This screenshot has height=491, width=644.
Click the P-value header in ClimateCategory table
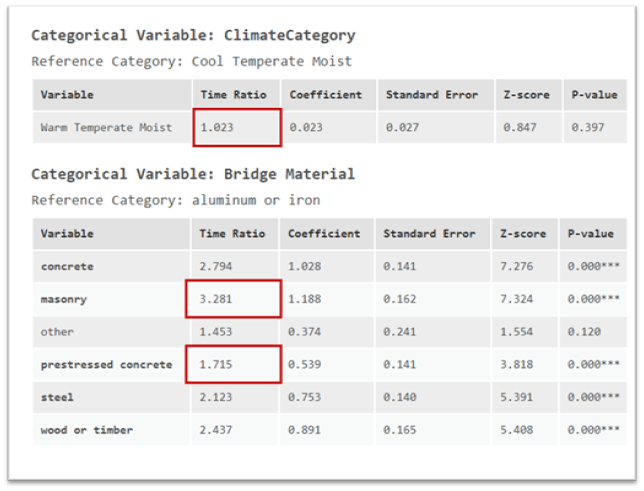(x=594, y=95)
